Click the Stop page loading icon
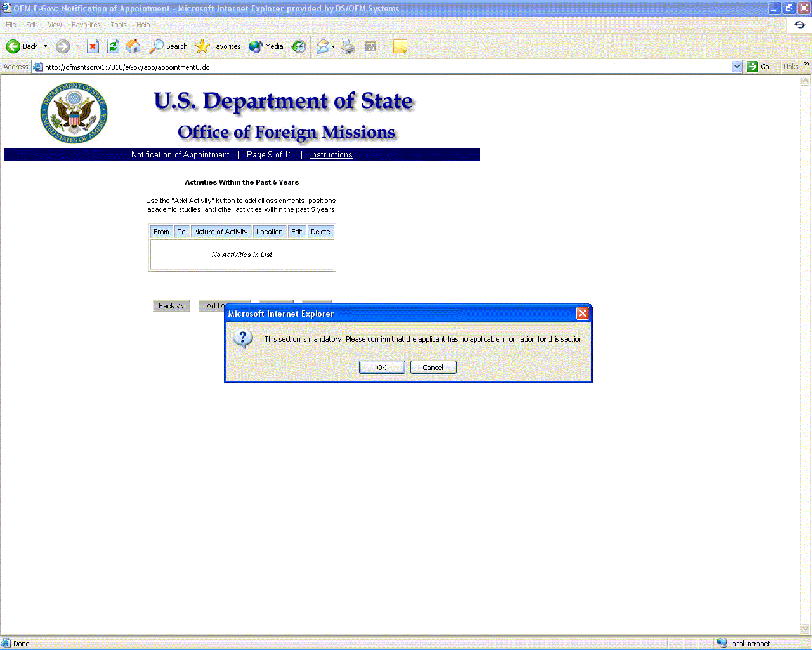 [x=93, y=46]
